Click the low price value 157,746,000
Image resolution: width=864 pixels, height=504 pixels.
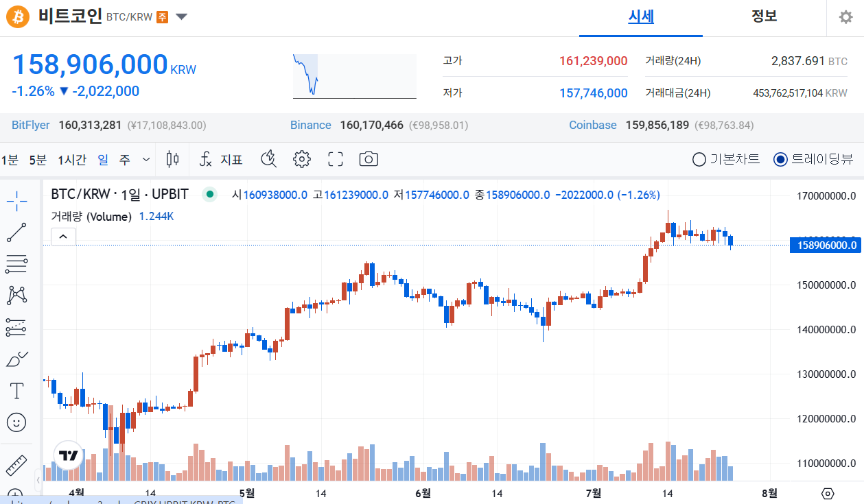tap(593, 93)
